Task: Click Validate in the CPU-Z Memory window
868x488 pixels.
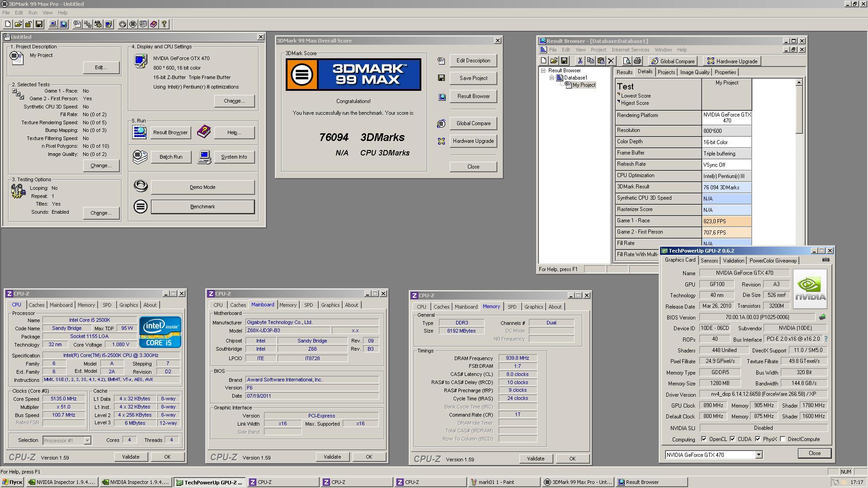Action: pyautogui.click(x=535, y=459)
